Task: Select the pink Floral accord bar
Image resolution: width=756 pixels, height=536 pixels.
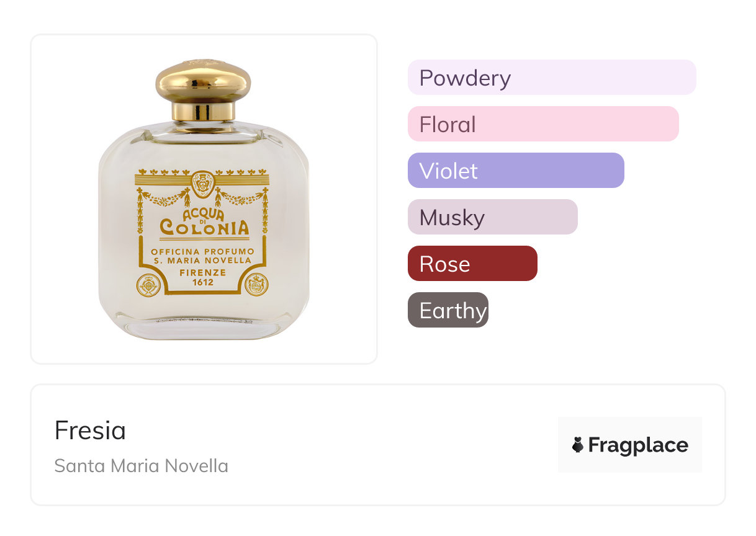Action: click(542, 124)
